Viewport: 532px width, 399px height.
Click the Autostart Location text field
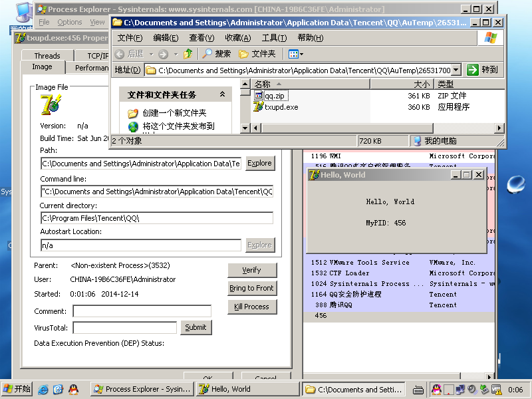pos(141,245)
